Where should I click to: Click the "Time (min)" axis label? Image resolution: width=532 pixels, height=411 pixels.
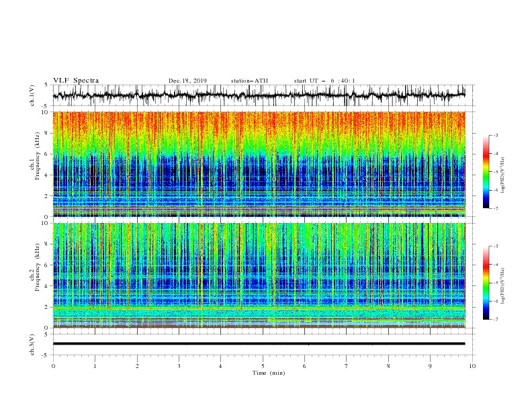click(269, 373)
